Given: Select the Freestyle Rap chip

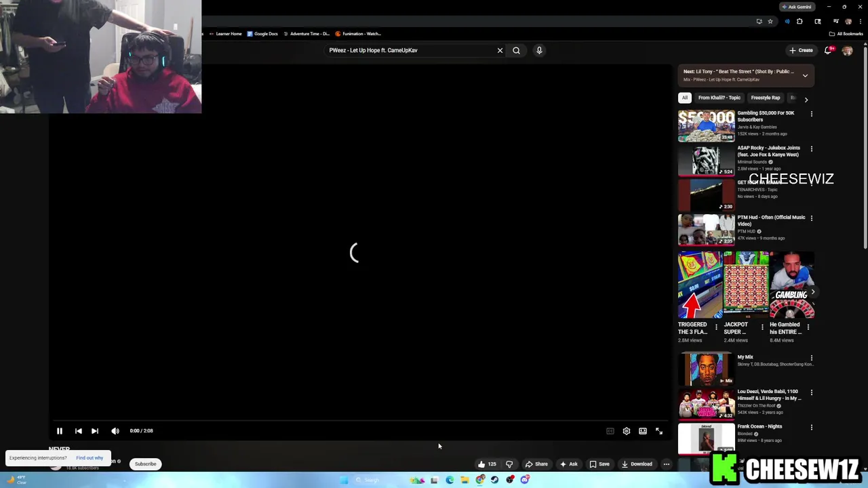Looking at the screenshot, I should pyautogui.click(x=766, y=98).
